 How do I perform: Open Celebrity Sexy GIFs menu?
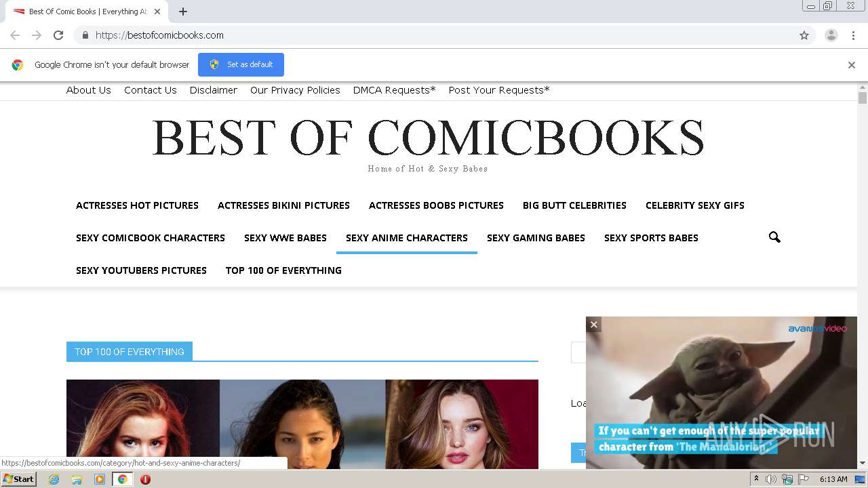tap(695, 205)
